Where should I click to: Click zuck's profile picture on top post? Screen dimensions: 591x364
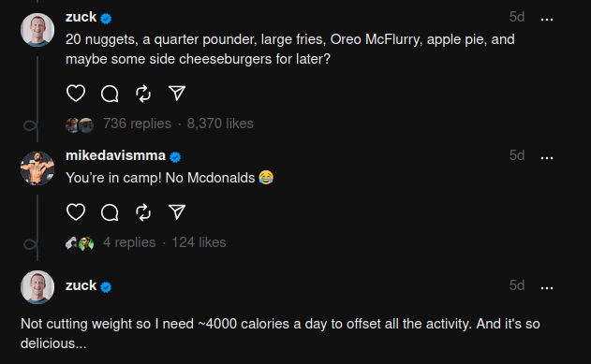(x=37, y=30)
